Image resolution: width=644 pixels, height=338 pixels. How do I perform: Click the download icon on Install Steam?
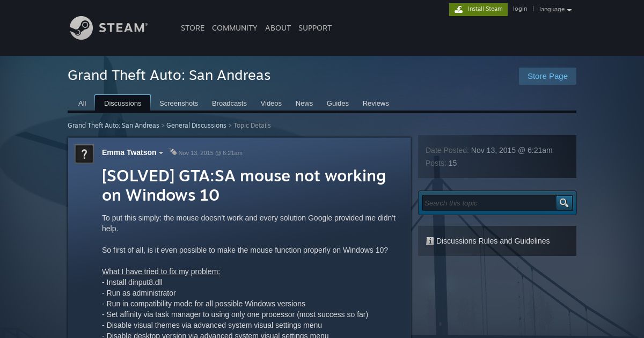click(x=458, y=9)
